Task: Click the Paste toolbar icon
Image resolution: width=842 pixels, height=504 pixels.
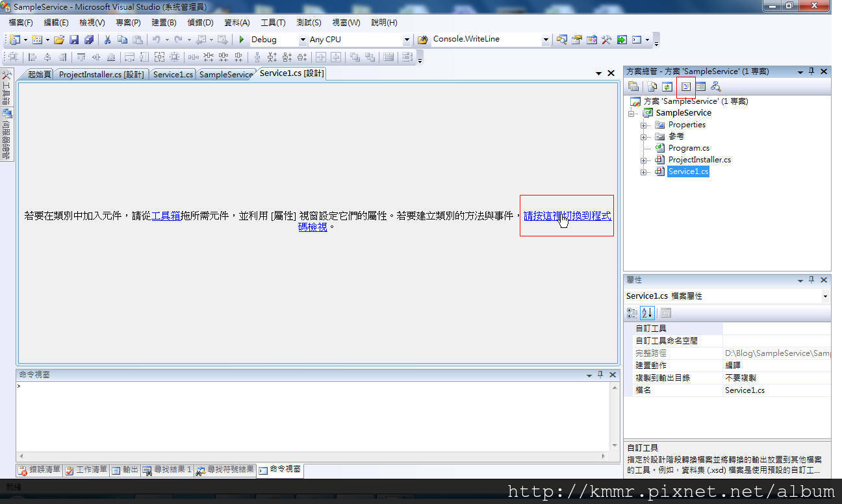Action: click(137, 40)
